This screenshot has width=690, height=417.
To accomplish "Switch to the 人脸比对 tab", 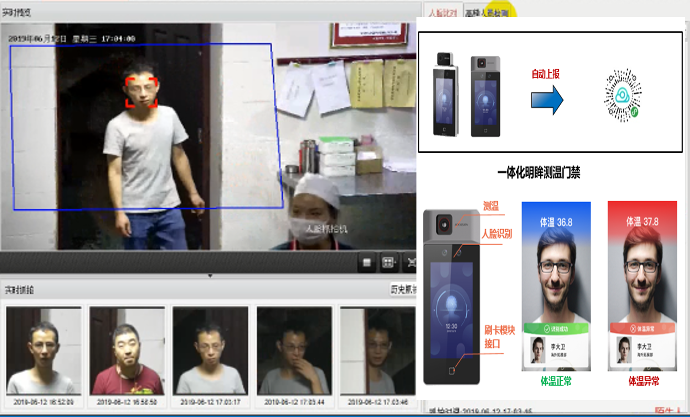I will coord(444,12).
